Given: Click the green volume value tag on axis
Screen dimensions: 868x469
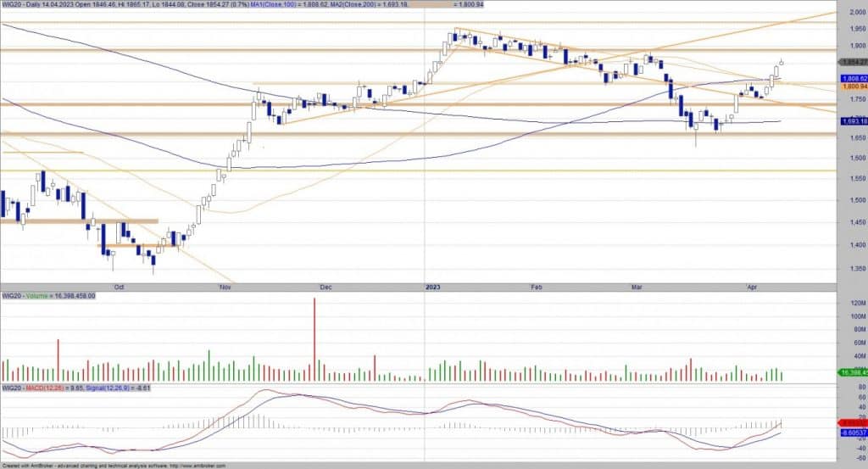Looking at the screenshot, I should pyautogui.click(x=853, y=372).
